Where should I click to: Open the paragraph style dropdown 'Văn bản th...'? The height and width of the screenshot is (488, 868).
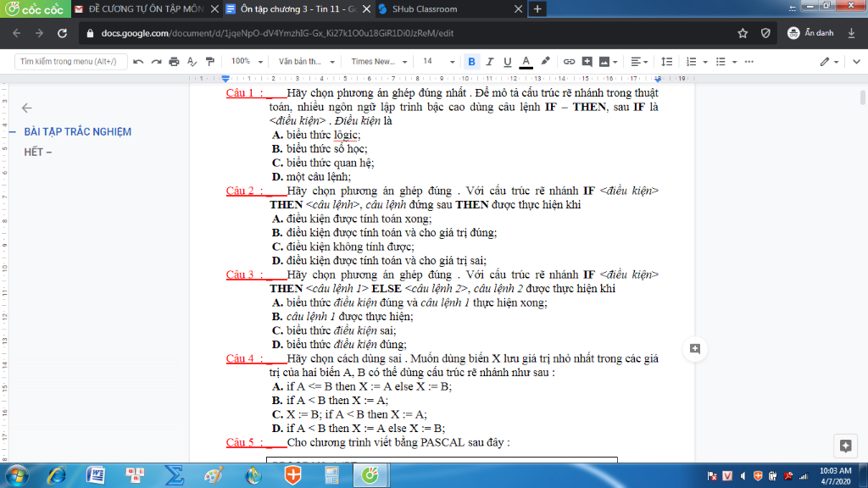click(306, 61)
